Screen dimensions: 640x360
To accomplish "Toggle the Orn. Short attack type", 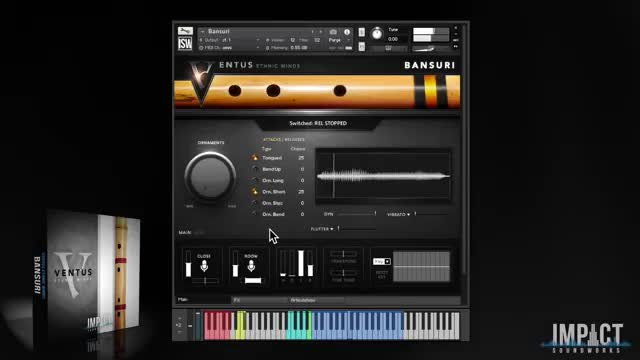I will click(x=255, y=191).
